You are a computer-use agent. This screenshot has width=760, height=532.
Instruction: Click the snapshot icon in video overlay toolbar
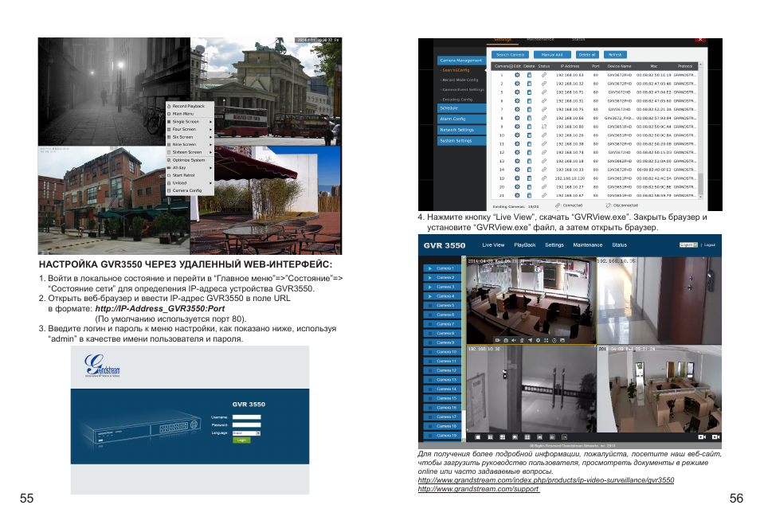(x=506, y=341)
